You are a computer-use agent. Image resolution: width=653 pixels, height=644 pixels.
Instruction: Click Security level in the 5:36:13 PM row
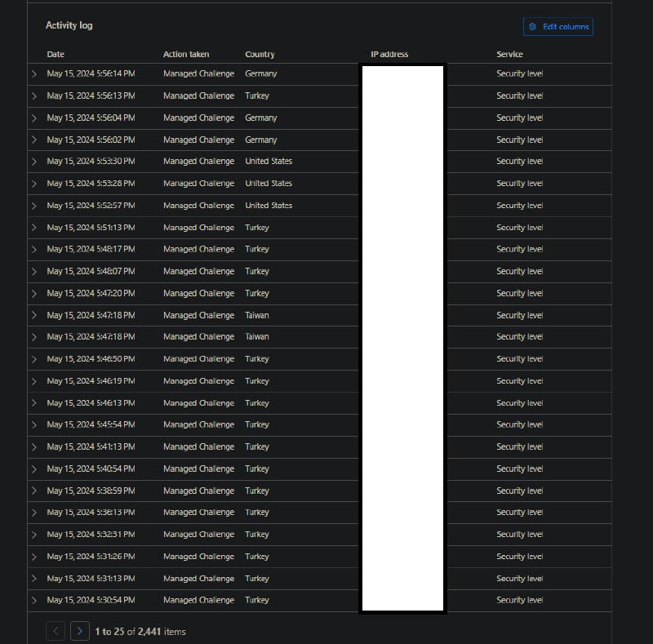[x=519, y=513]
